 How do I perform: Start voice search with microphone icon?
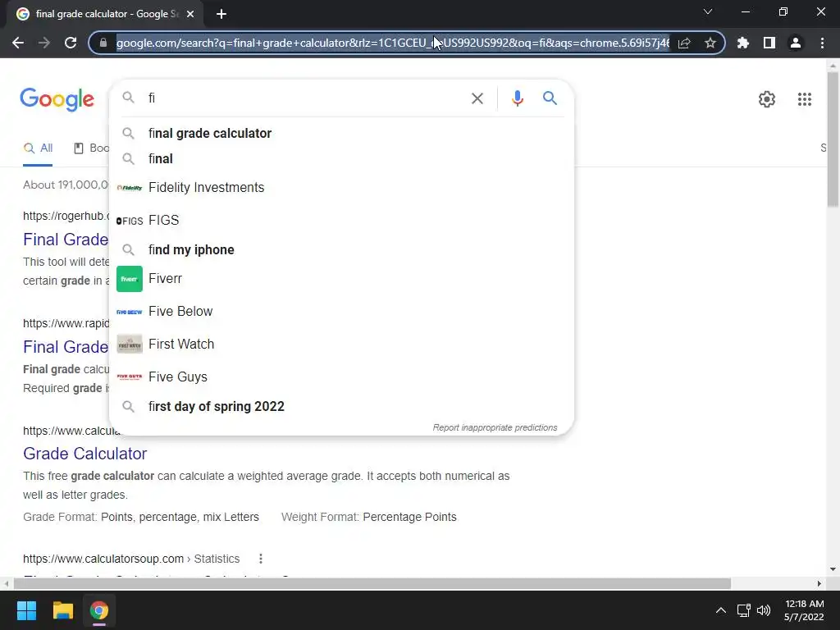coord(517,98)
